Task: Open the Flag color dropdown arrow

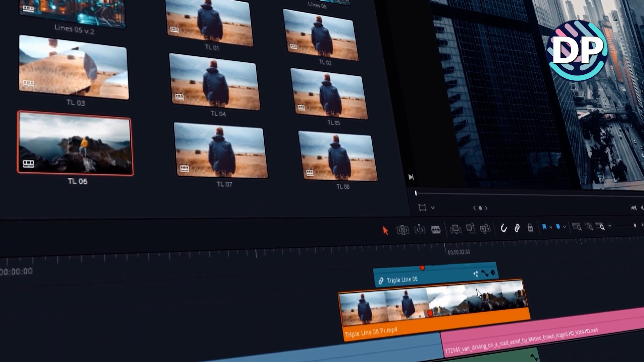Action: [x=551, y=227]
